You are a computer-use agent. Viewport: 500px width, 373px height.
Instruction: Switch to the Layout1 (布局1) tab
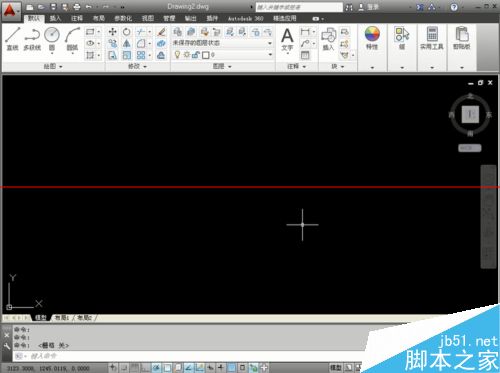(x=62, y=318)
